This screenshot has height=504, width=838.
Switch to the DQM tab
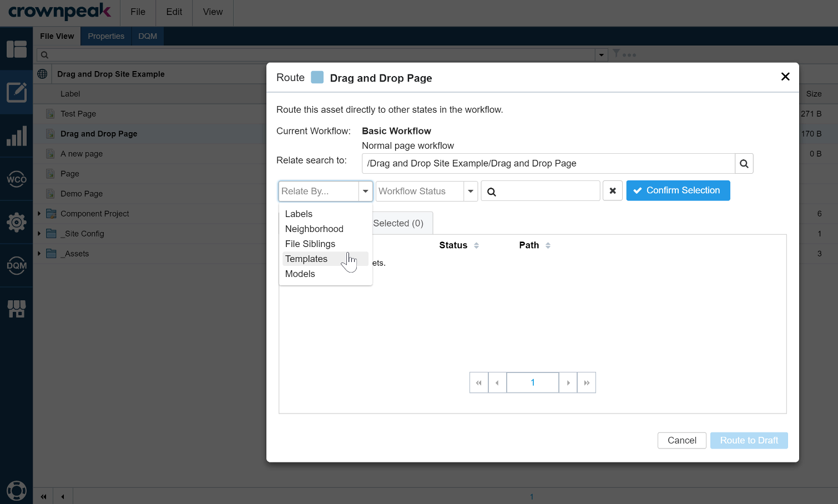pos(148,36)
